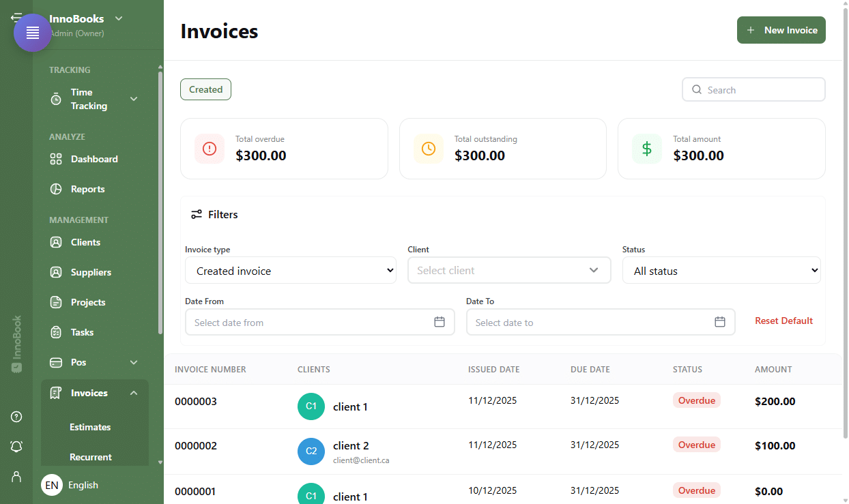Open the Clients page

[x=85, y=242]
